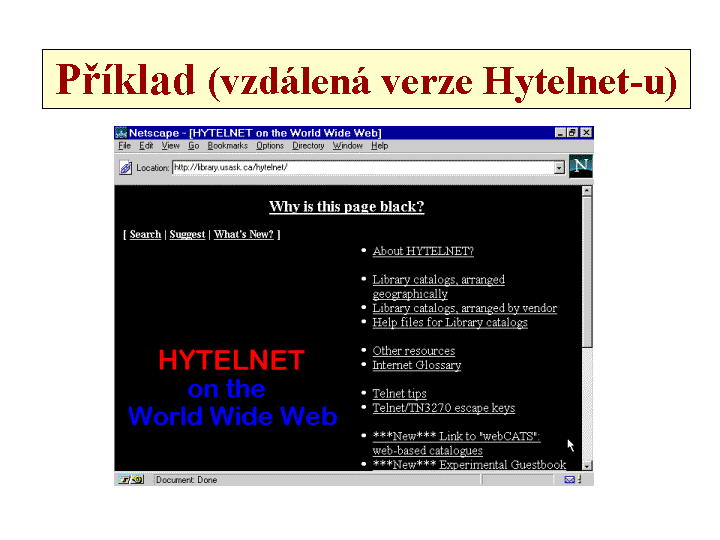Viewport: 720px width, 540px height.
Task: Click the location bookmark link icon
Action: (125, 168)
